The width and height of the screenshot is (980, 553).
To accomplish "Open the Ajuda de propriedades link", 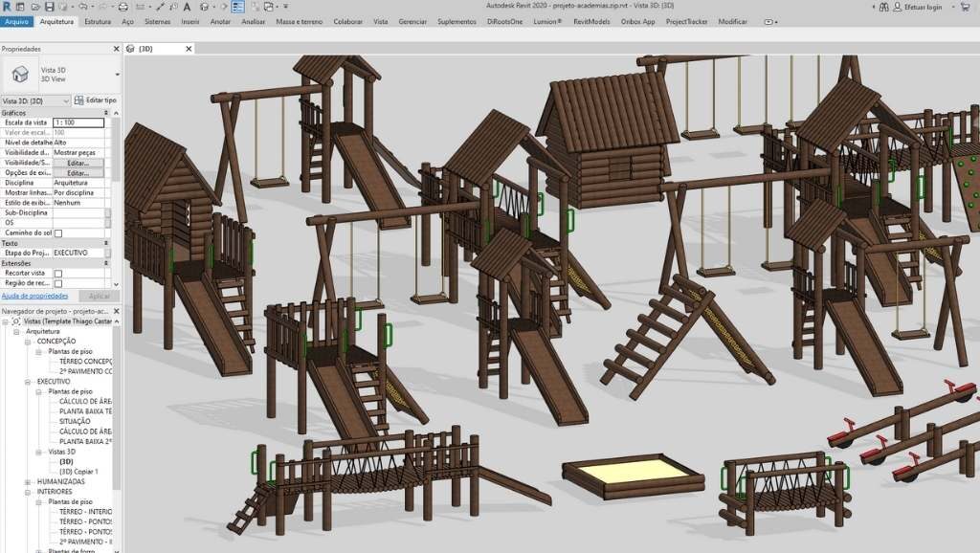I will coord(34,296).
